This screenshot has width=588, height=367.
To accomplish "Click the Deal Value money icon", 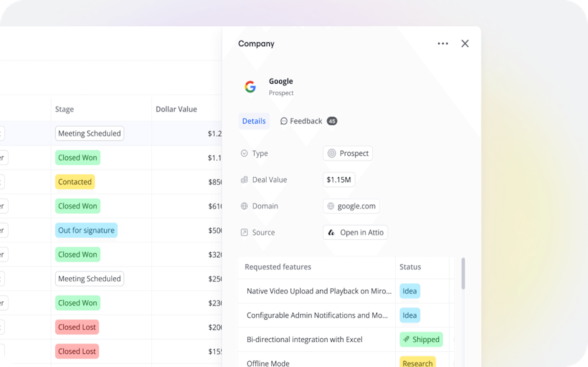I will (244, 180).
